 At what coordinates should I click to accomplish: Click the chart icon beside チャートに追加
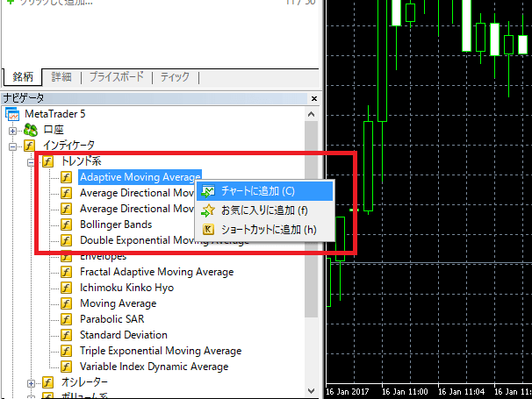click(208, 191)
